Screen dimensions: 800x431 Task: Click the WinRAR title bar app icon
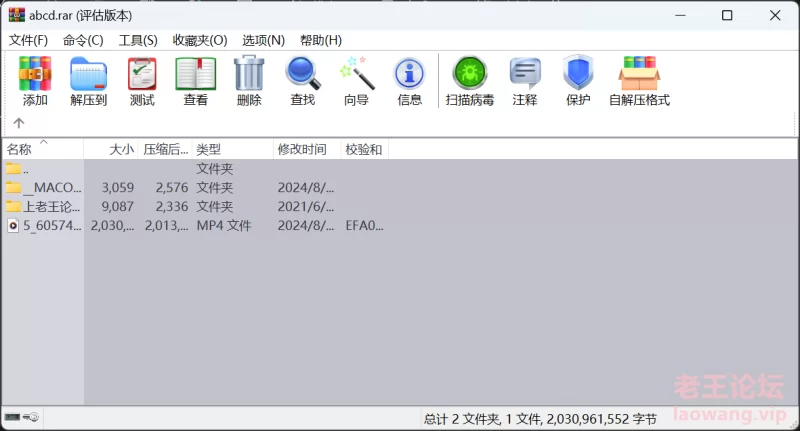point(16,15)
